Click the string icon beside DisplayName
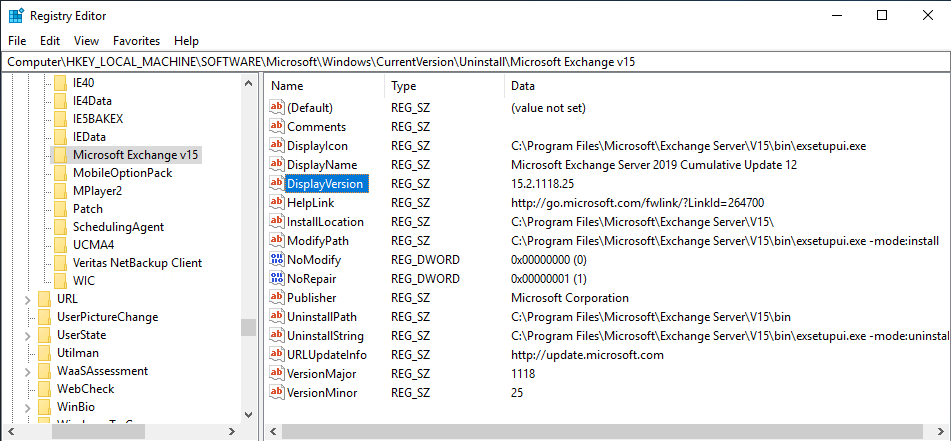The height and width of the screenshot is (441, 951). pos(277,164)
